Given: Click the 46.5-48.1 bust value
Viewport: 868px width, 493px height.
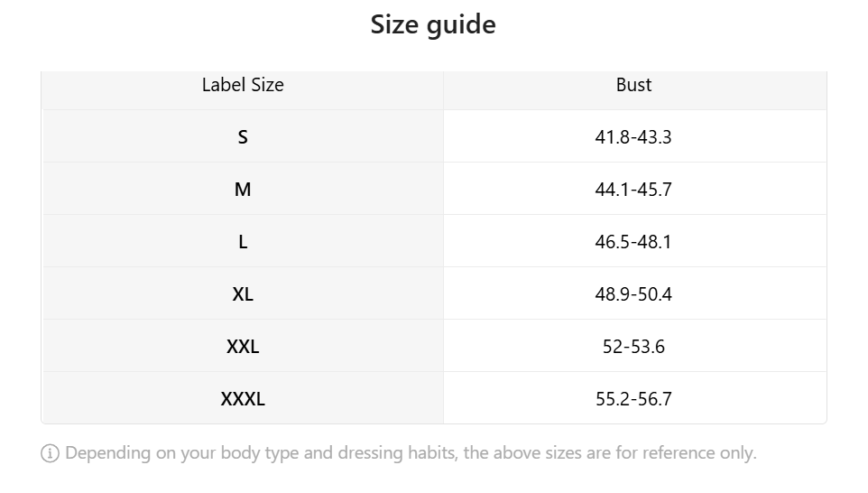Looking at the screenshot, I should [634, 241].
